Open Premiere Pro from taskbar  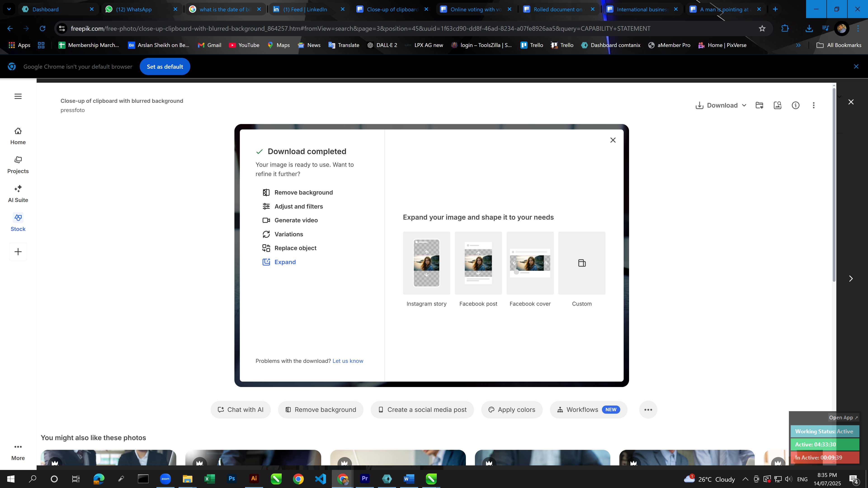(365, 479)
